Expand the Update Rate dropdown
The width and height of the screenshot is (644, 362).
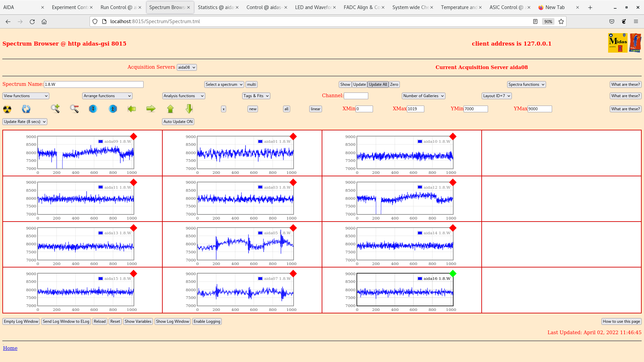click(25, 122)
